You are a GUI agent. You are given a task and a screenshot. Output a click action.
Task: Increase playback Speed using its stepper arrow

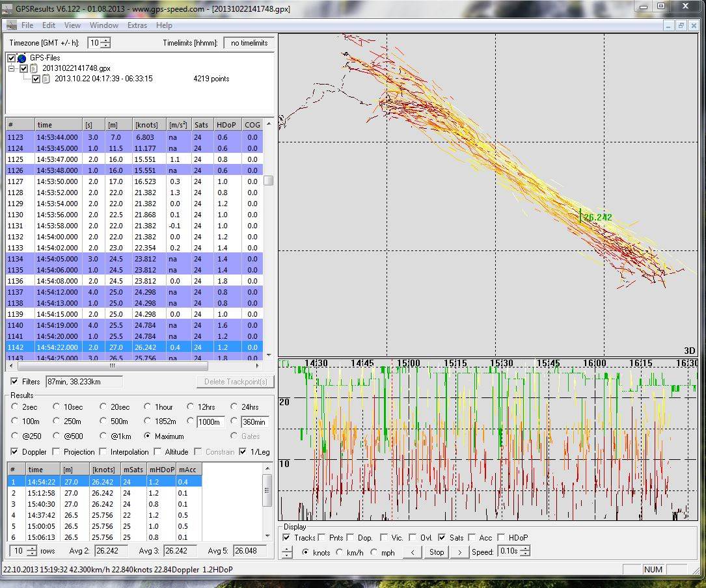point(524,548)
